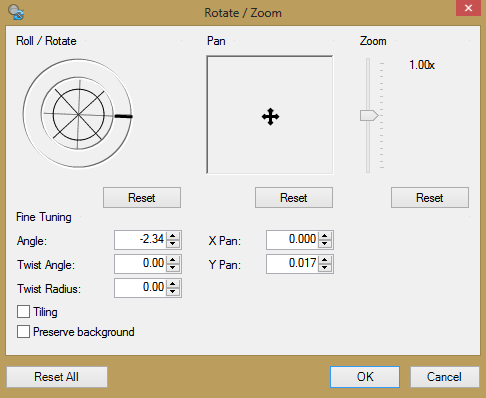
Task: Decrease Twist Radius with the down arrow
Action: [173, 291]
